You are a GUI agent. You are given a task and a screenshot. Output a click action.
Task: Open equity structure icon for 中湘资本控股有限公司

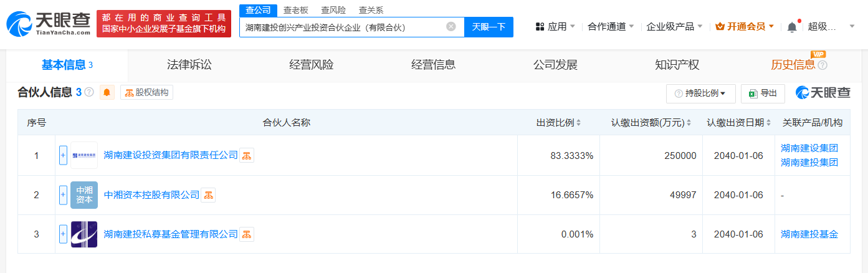[x=208, y=195]
